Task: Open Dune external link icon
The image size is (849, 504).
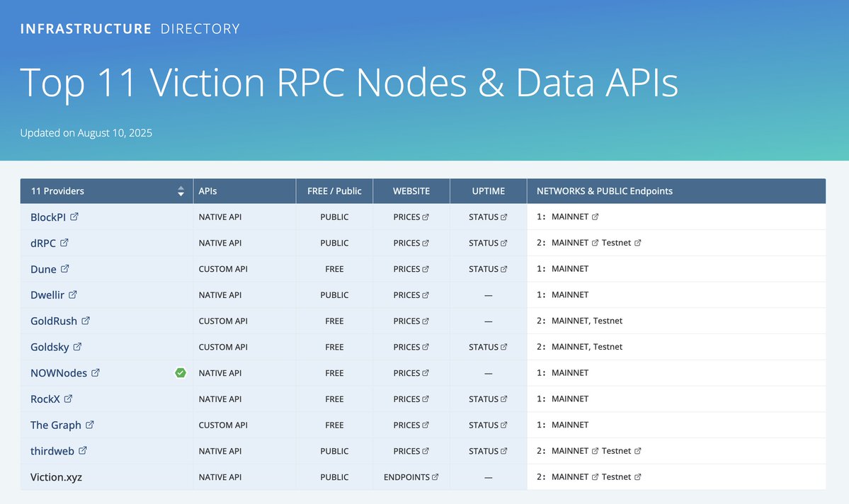Action: pyautogui.click(x=64, y=268)
